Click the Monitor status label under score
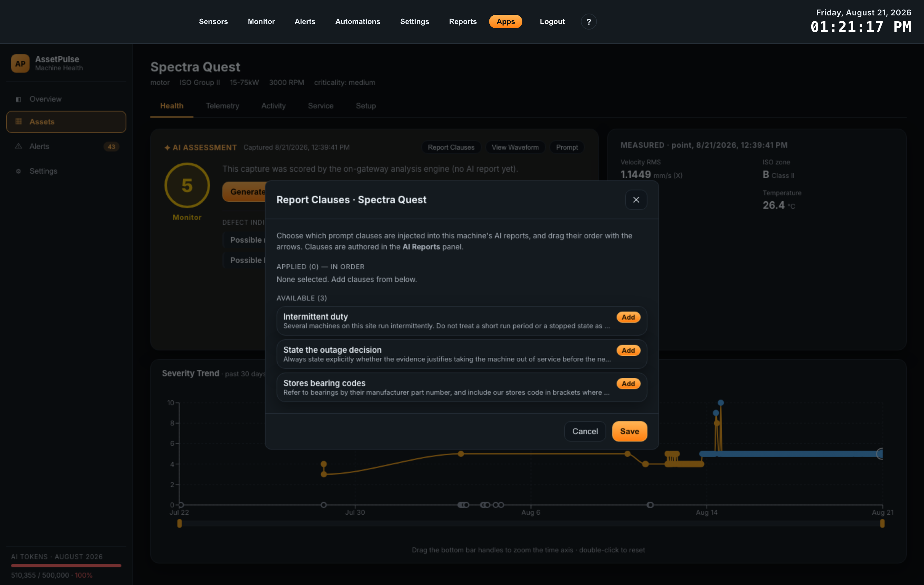Screen dimensions: 924x585 [187, 217]
